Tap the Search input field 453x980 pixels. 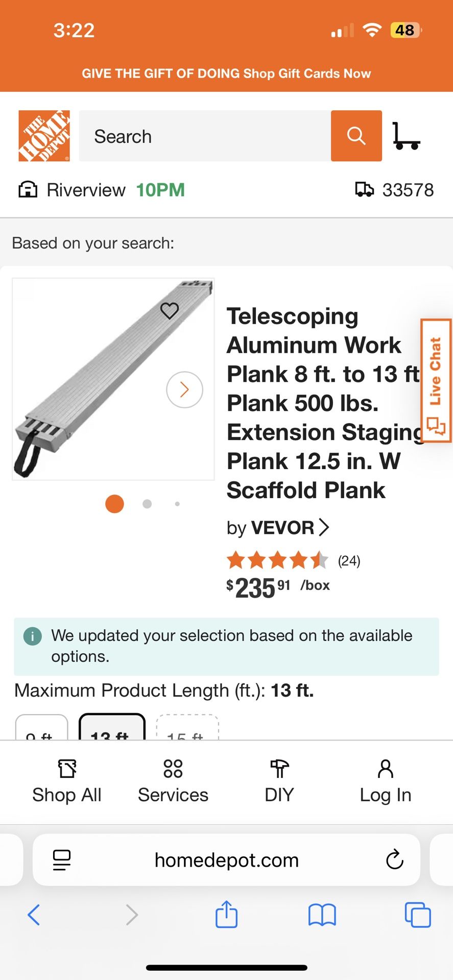(x=204, y=136)
